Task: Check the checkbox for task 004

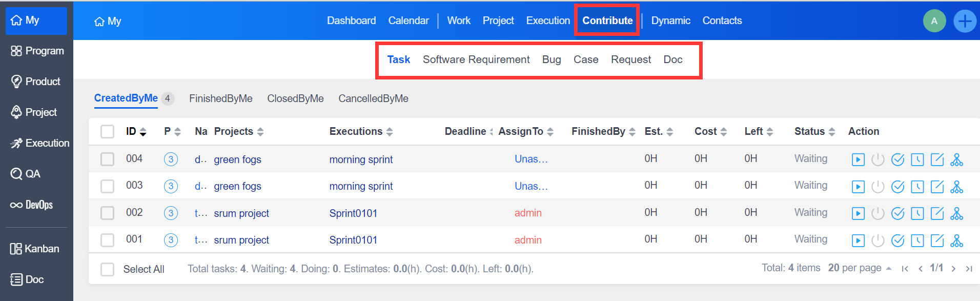Action: point(107,159)
